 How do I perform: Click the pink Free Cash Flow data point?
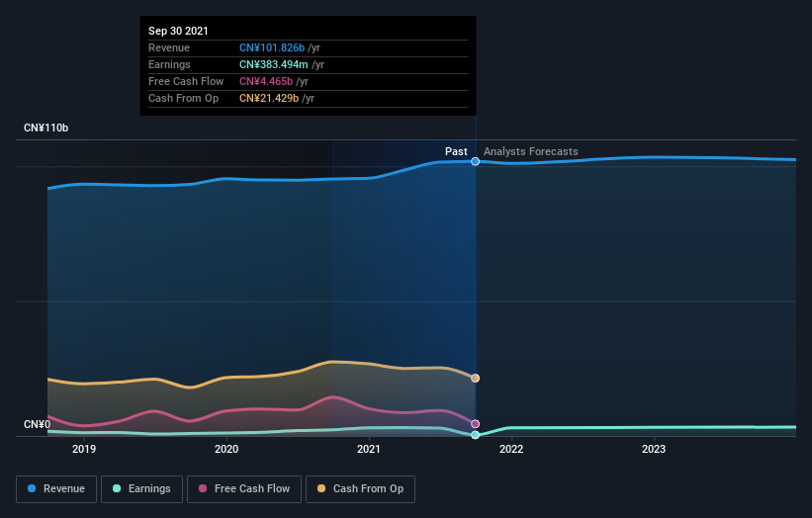tap(475, 424)
